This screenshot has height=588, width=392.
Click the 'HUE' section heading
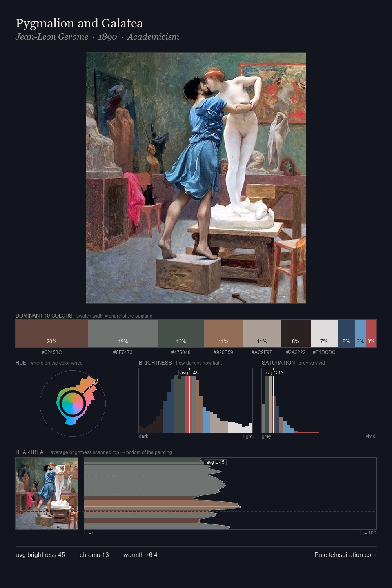(21, 363)
